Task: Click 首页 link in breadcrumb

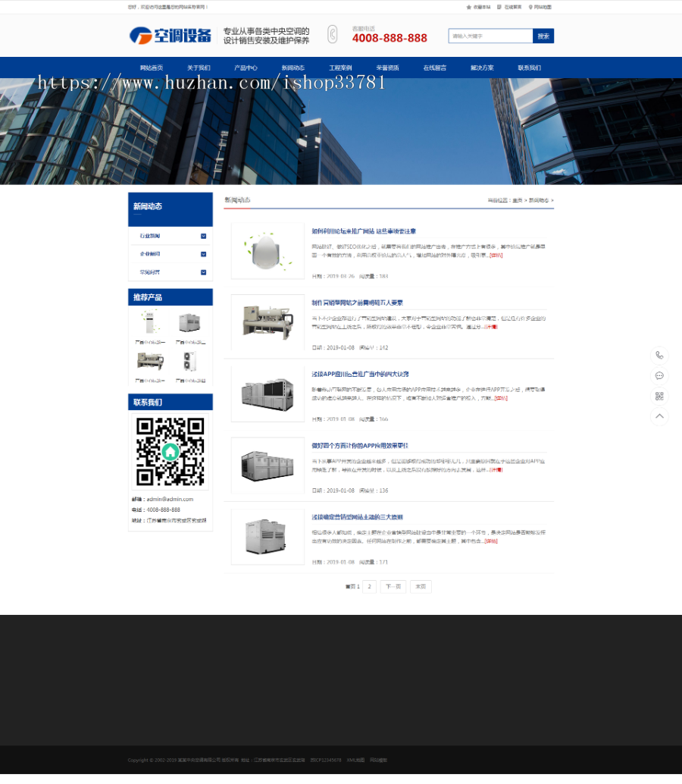Action: [x=517, y=200]
